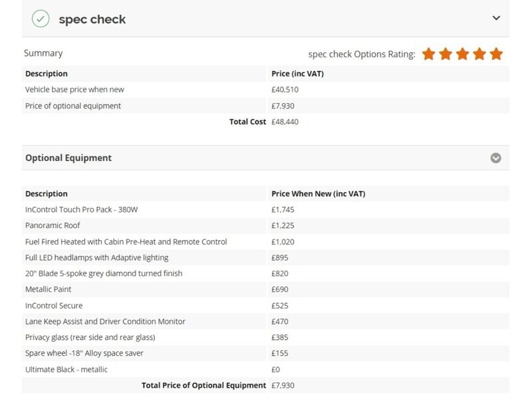532x399 pixels.
Task: Select the Metallic Paint option row
Action: click(265, 289)
